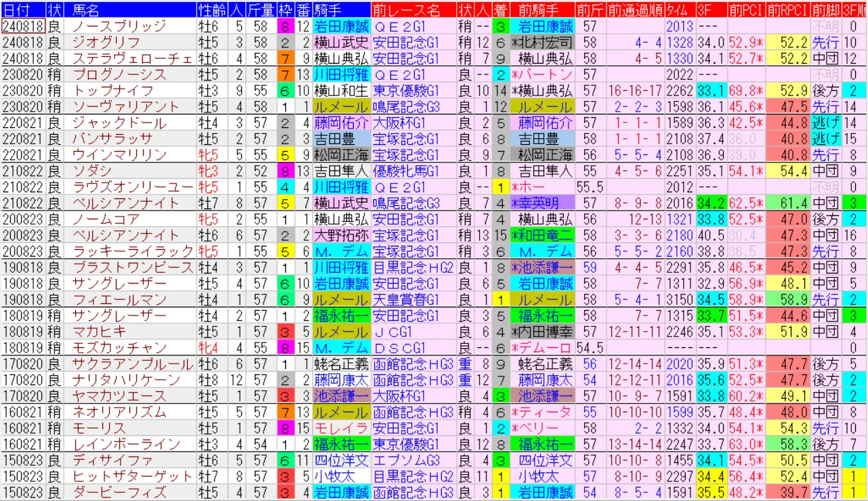Select date cell in ノースブリッジ row
Screen dimensions: 868x501
coord(23,26)
